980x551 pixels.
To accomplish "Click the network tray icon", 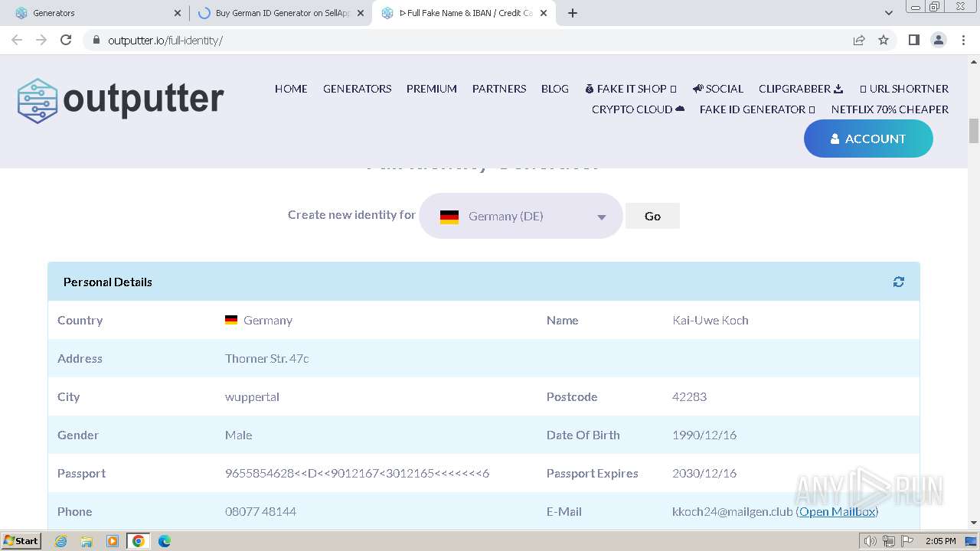I will [888, 541].
